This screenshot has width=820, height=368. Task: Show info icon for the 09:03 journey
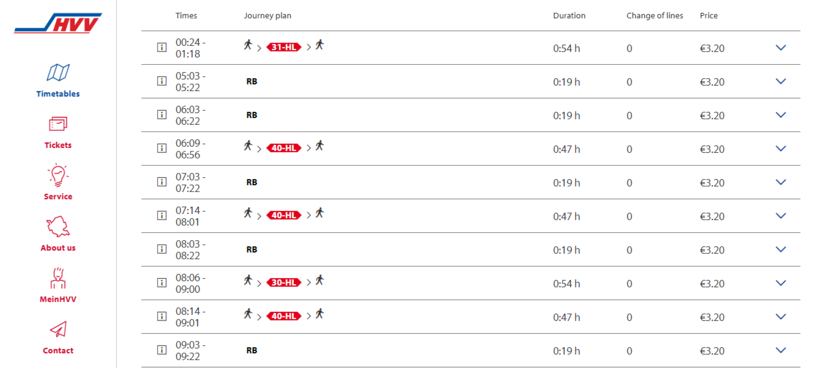162,350
